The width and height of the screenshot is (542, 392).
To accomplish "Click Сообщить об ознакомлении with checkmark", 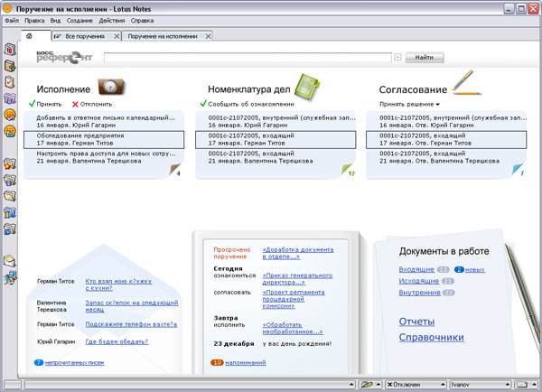I will pyautogui.click(x=244, y=104).
